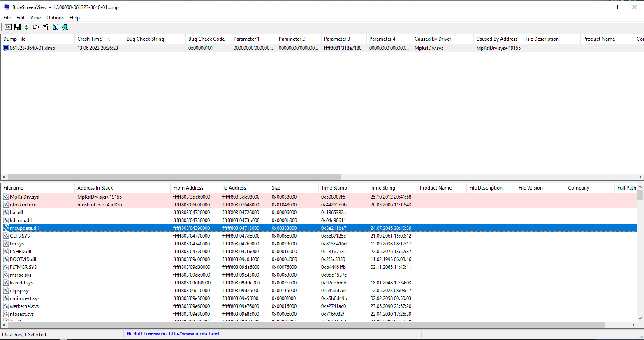The height and width of the screenshot is (340, 644).
Task: Open the Edit menu
Action: [x=21, y=18]
